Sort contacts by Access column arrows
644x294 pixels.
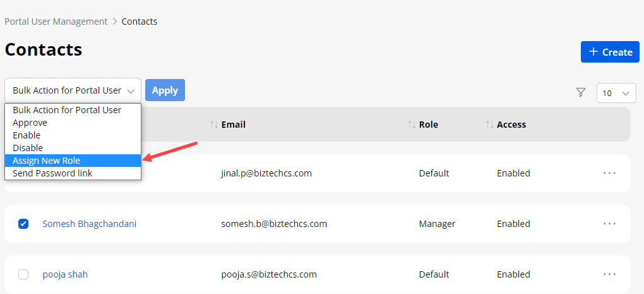[x=489, y=125]
